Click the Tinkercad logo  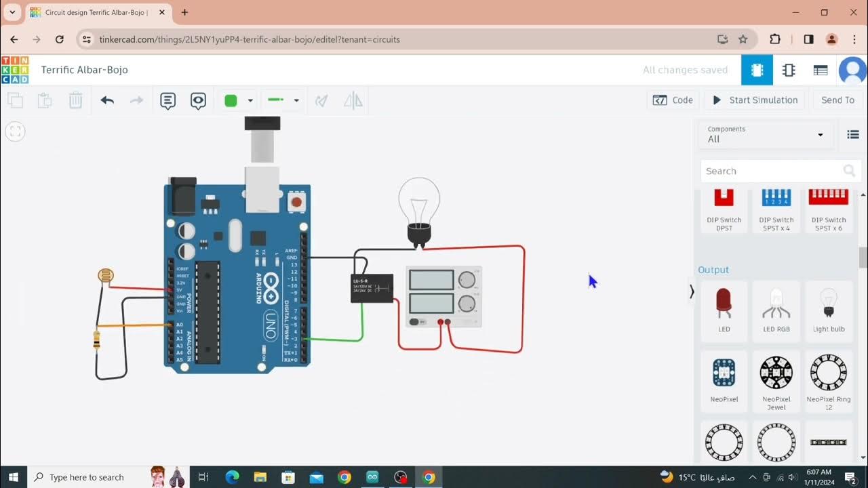15,70
